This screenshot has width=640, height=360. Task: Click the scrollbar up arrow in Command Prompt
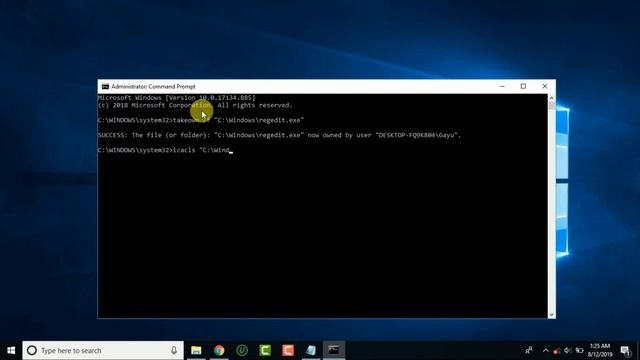pyautogui.click(x=551, y=98)
